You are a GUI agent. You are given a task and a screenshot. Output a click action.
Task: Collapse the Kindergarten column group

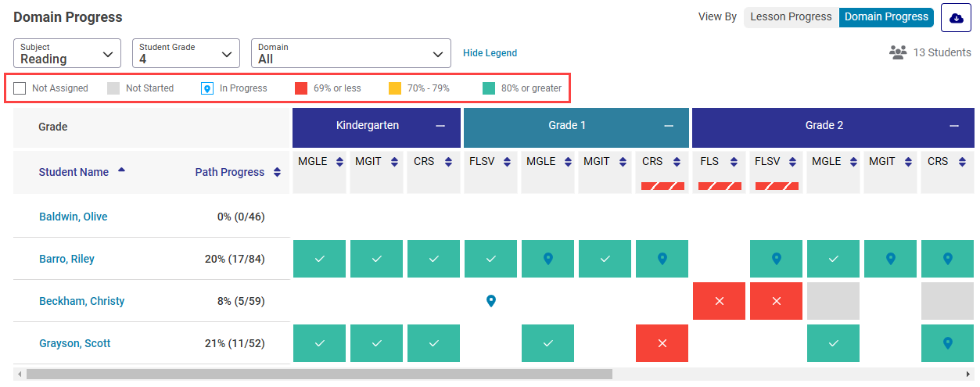[x=441, y=126]
